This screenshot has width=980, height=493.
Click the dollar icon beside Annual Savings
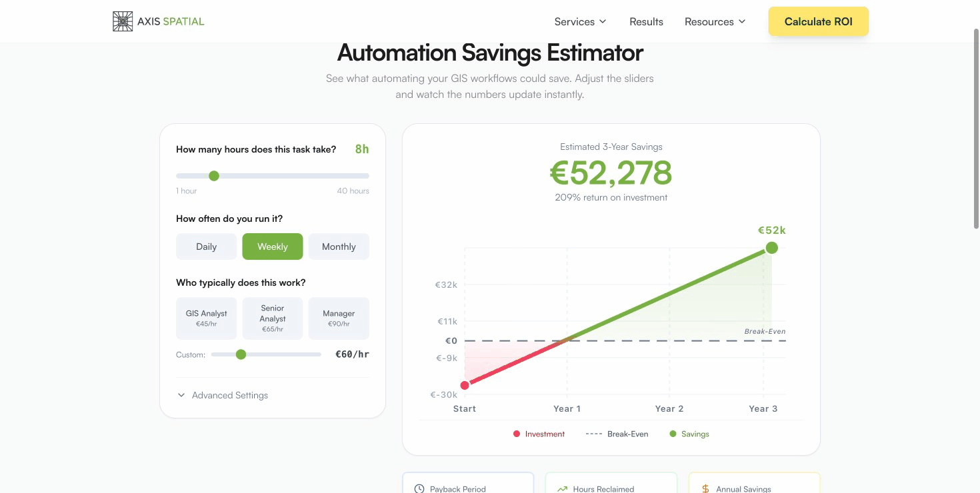point(705,488)
